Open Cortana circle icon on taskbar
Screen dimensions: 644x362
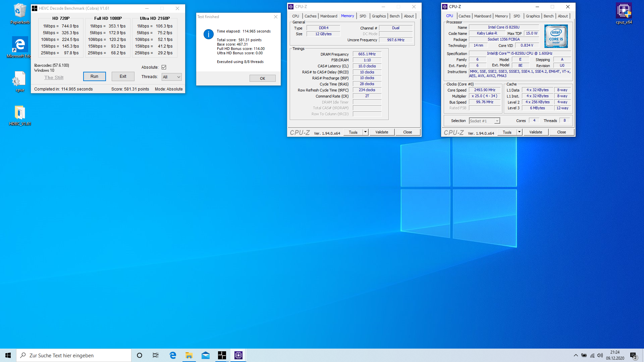[x=140, y=355]
